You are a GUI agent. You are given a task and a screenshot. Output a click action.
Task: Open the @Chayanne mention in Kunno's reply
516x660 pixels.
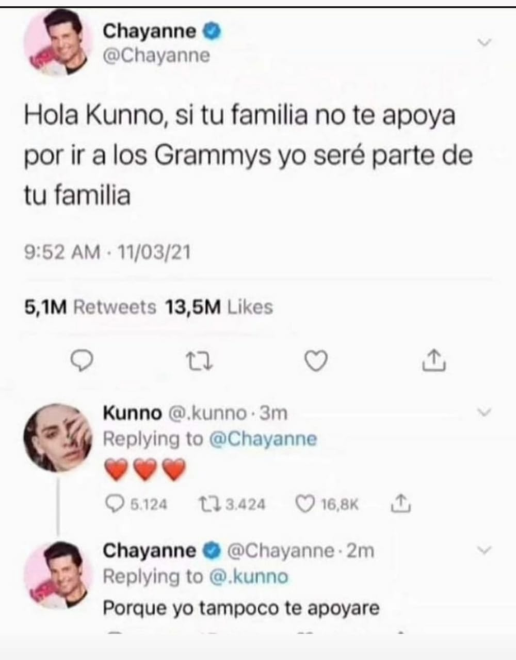click(263, 439)
